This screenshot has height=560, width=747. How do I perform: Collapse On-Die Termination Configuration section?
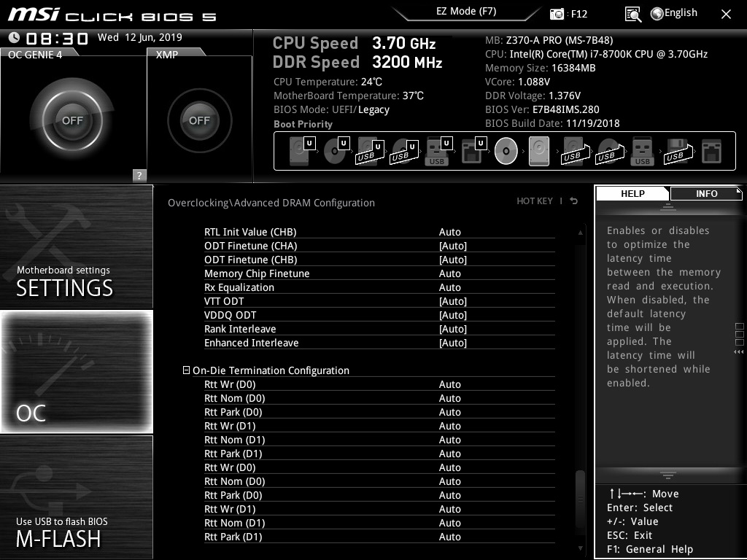[186, 370]
